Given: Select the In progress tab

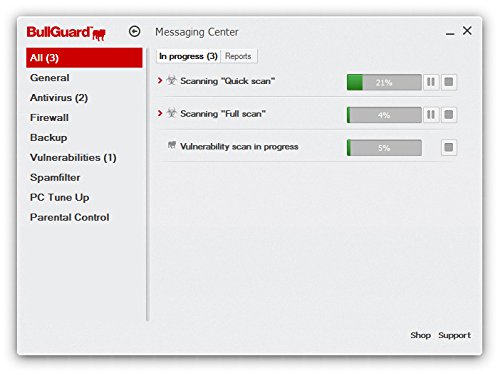Looking at the screenshot, I should pyautogui.click(x=188, y=56).
